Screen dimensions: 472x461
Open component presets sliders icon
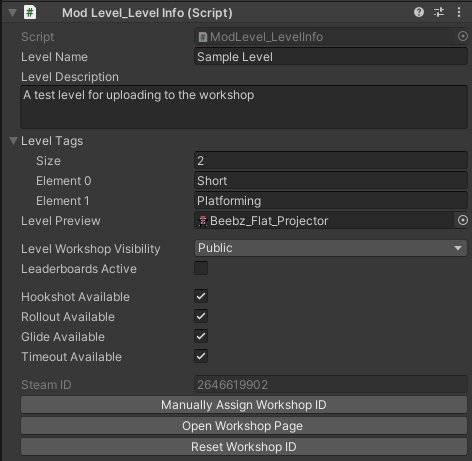click(x=439, y=12)
